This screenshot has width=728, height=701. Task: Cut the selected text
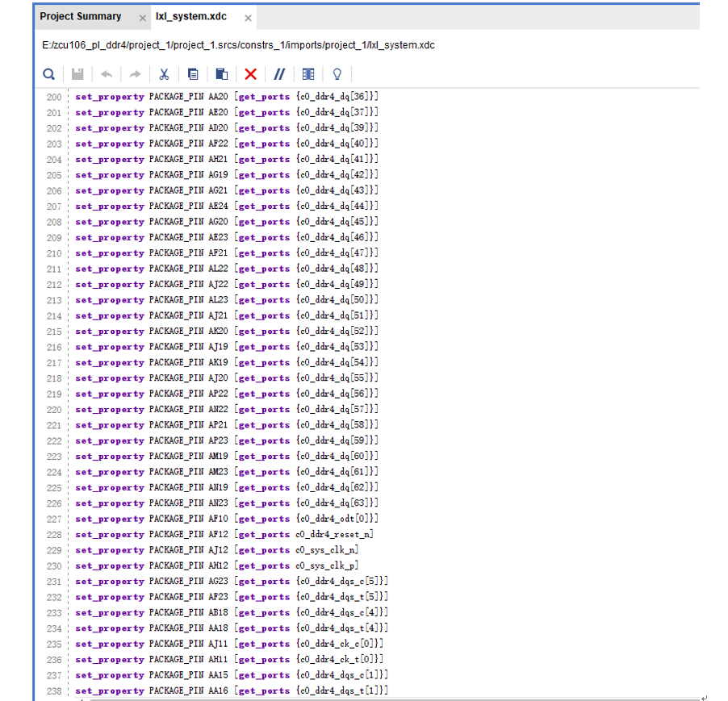[164, 74]
